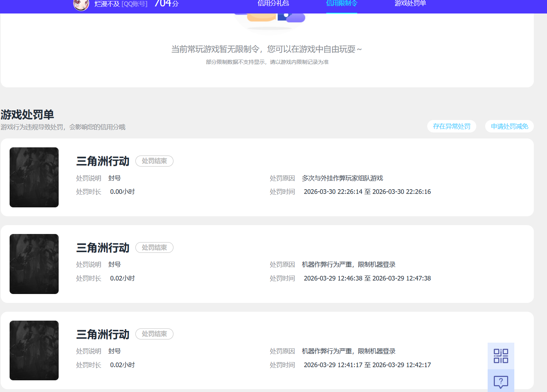Click time range 2026-03-29 12:41:17 至 12:42:17

click(x=367, y=365)
